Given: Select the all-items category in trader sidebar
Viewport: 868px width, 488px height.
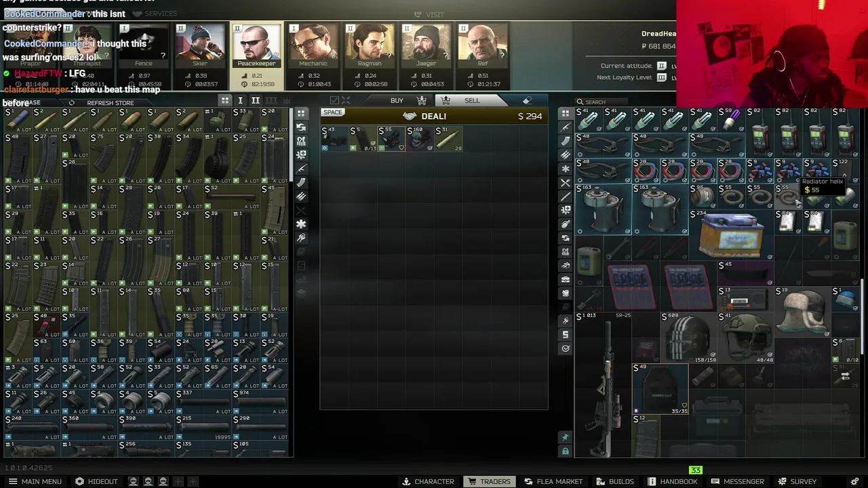Looking at the screenshot, I should point(301,113).
